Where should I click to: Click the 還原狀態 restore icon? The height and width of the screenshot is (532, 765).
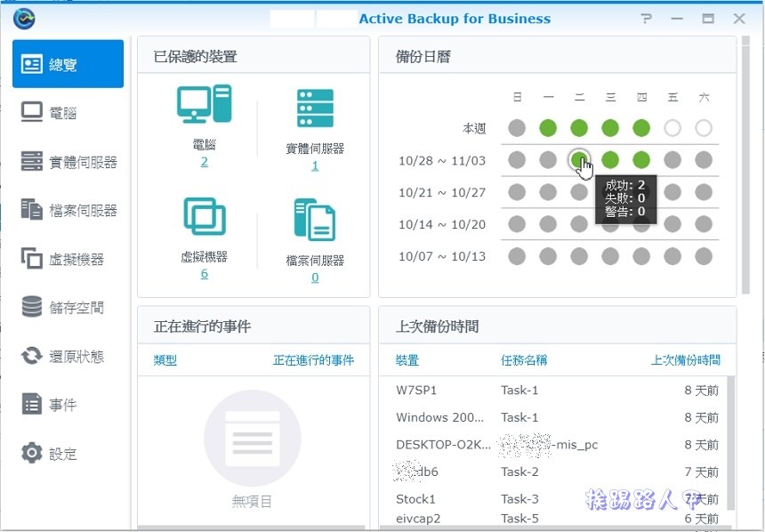[x=32, y=356]
